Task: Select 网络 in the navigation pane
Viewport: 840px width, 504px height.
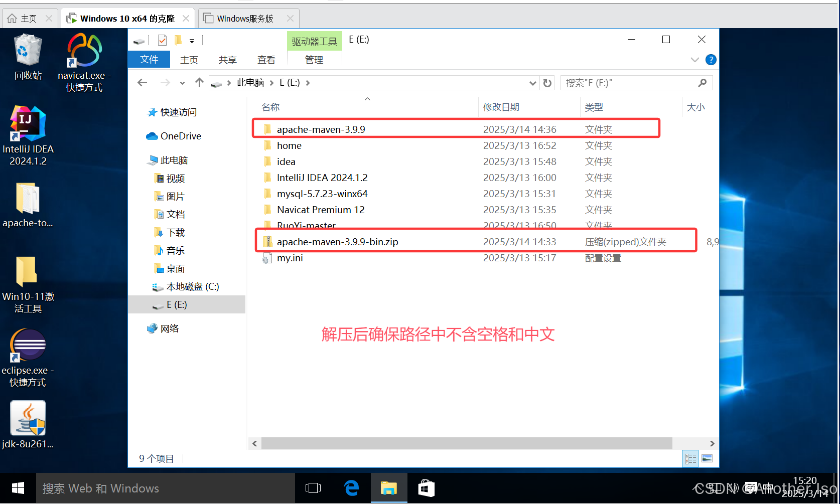Action: [163, 328]
